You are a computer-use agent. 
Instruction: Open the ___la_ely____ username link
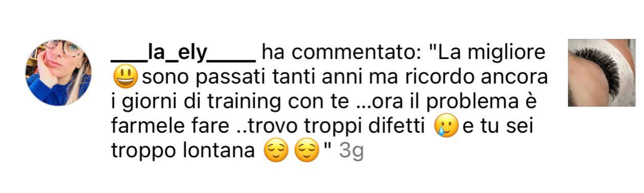(183, 53)
